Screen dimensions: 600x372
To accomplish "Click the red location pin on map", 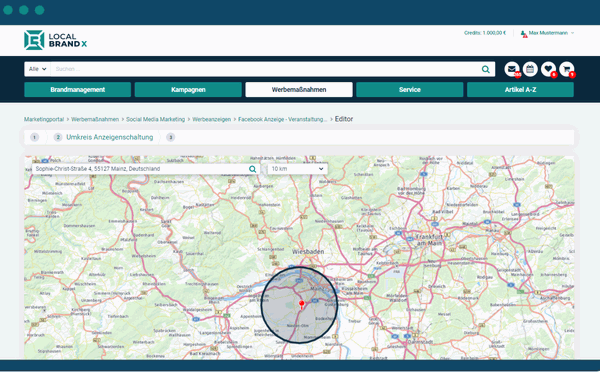I will coord(302,305).
